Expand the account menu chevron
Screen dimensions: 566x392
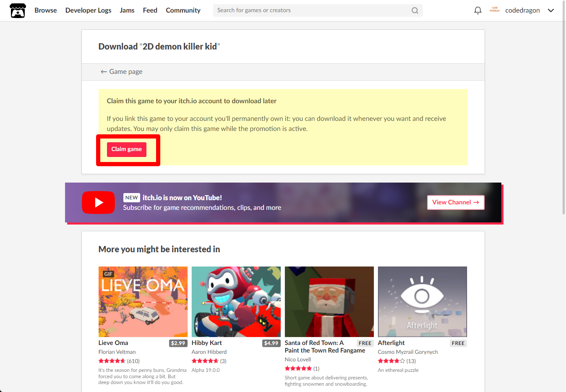[x=551, y=10]
